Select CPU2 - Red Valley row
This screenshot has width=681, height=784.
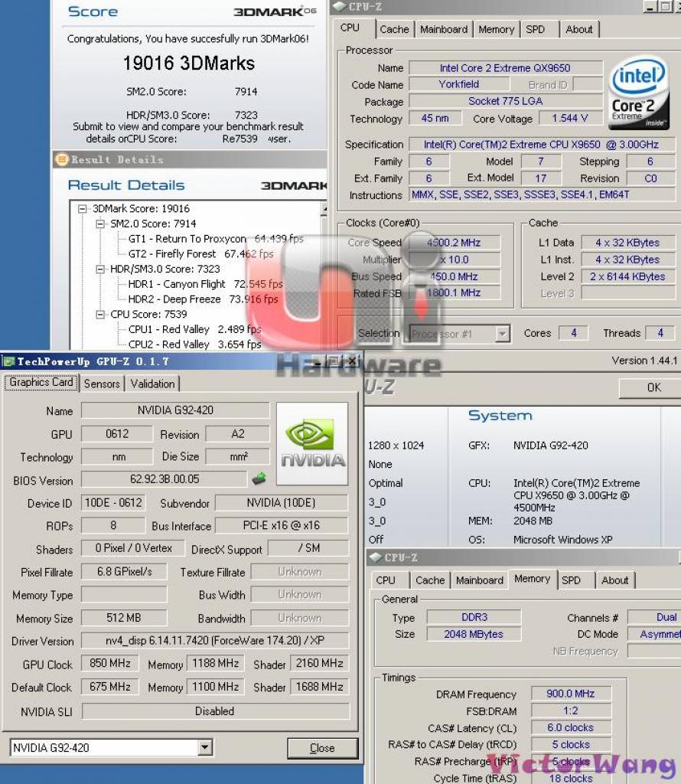point(195,345)
